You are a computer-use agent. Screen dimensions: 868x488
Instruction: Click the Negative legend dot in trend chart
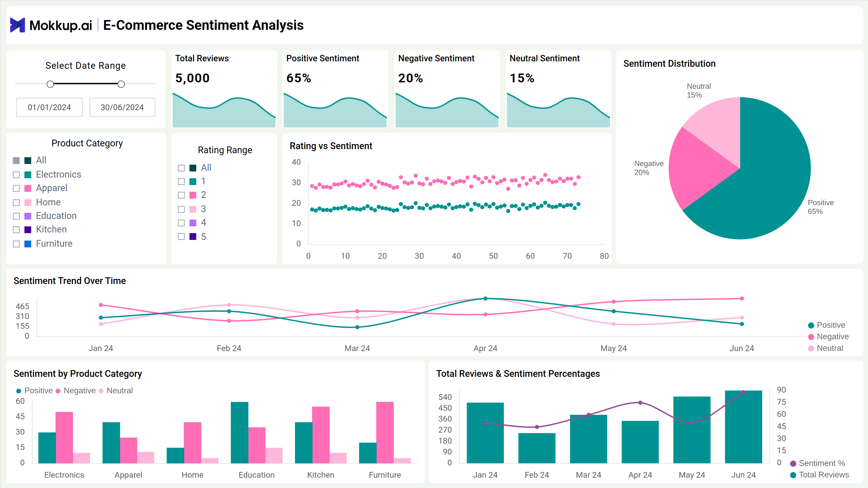811,337
